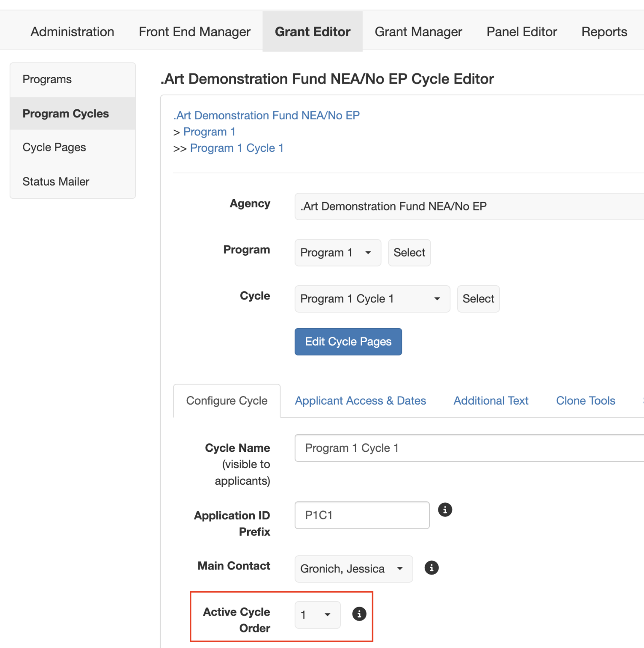Select the Configure Cycle tab
644x648 pixels.
click(x=227, y=401)
